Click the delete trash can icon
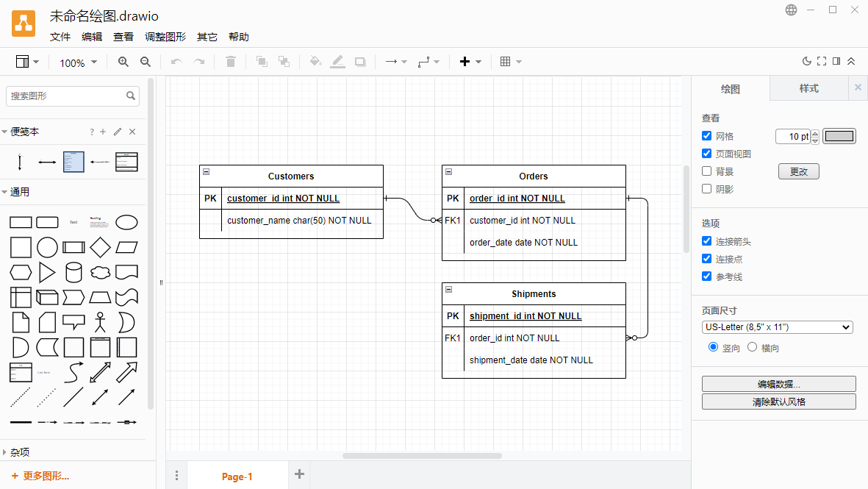 point(231,63)
